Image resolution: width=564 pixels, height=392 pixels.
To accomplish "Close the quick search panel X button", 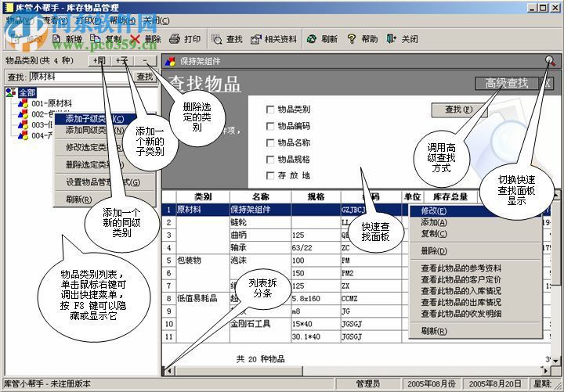I will click(547, 84).
